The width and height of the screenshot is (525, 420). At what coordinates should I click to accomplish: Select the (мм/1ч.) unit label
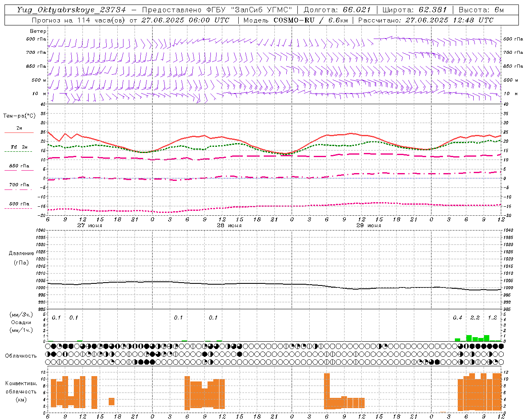coord(21,330)
